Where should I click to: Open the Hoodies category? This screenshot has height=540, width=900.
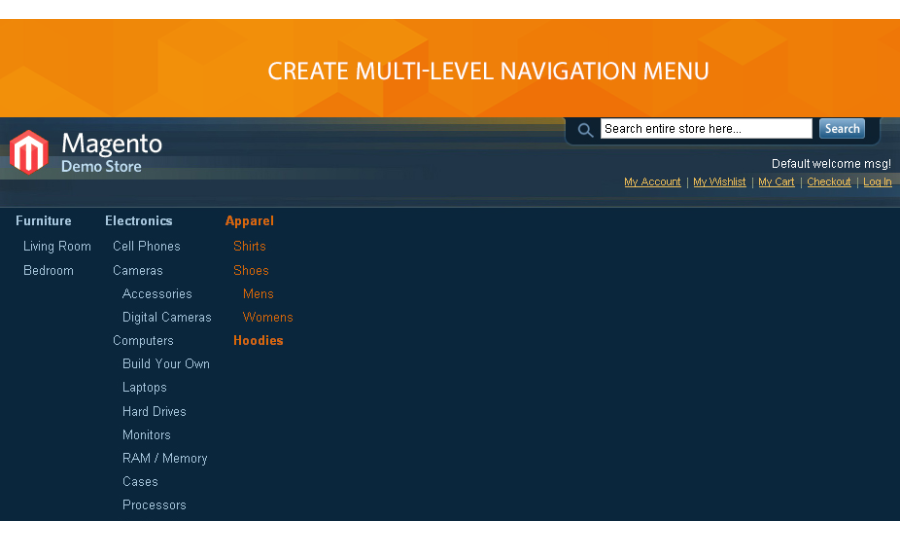pos(258,340)
